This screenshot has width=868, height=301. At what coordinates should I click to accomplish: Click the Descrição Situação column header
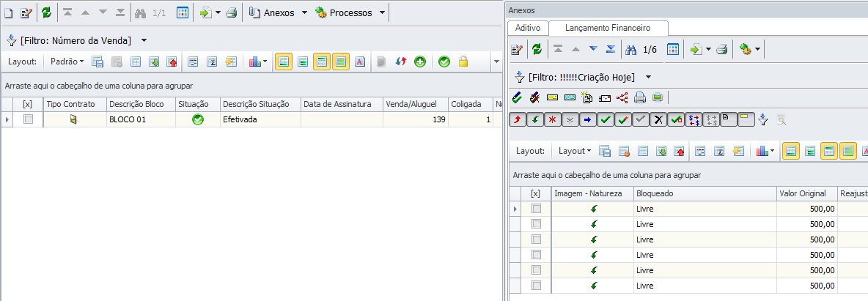(260, 104)
